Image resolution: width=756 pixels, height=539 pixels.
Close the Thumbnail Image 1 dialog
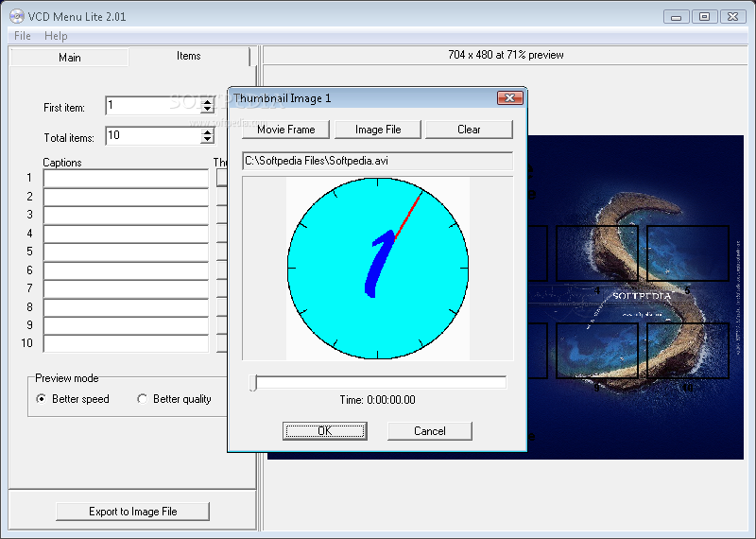509,98
